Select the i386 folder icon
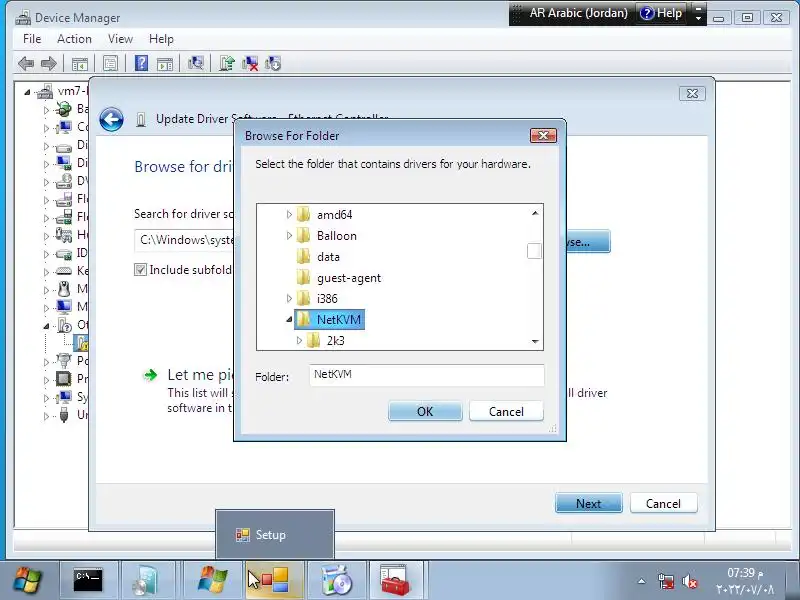Viewport: 800px width, 600px height. point(303,298)
